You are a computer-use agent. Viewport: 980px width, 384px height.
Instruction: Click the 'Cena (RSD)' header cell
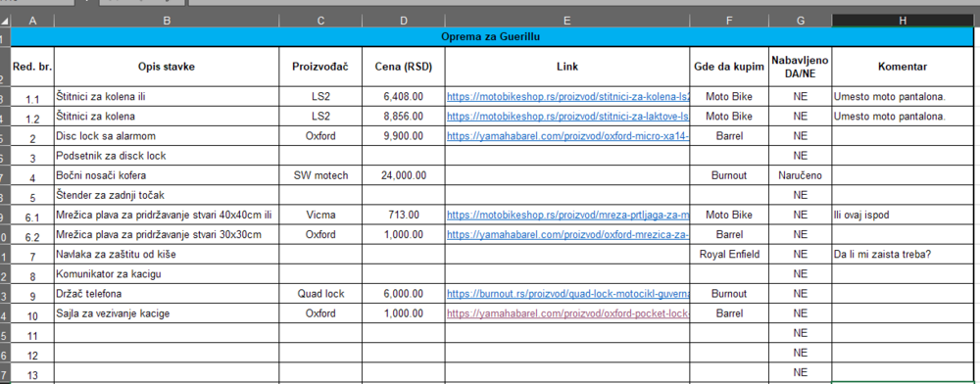click(x=403, y=67)
